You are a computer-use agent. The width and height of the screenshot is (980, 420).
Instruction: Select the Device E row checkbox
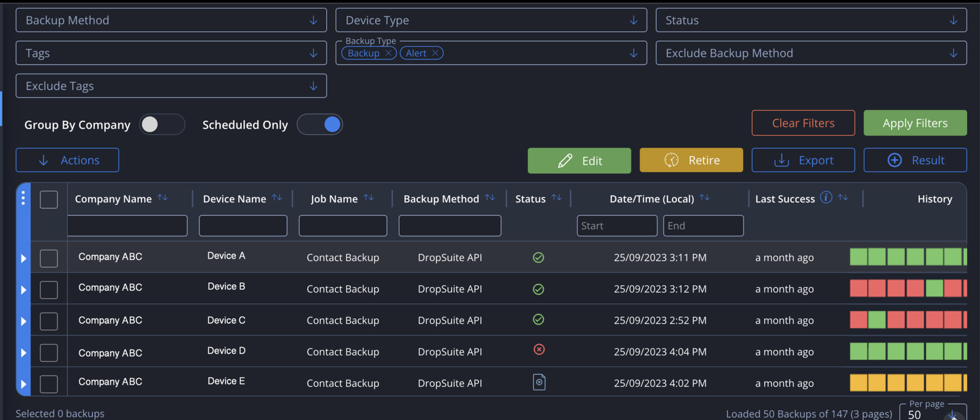(49, 384)
